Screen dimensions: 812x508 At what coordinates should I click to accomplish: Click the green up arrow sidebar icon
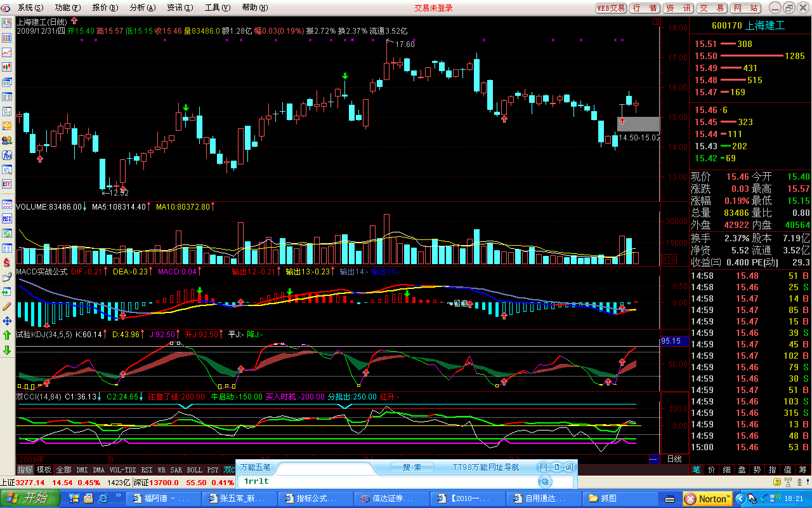click(7, 335)
